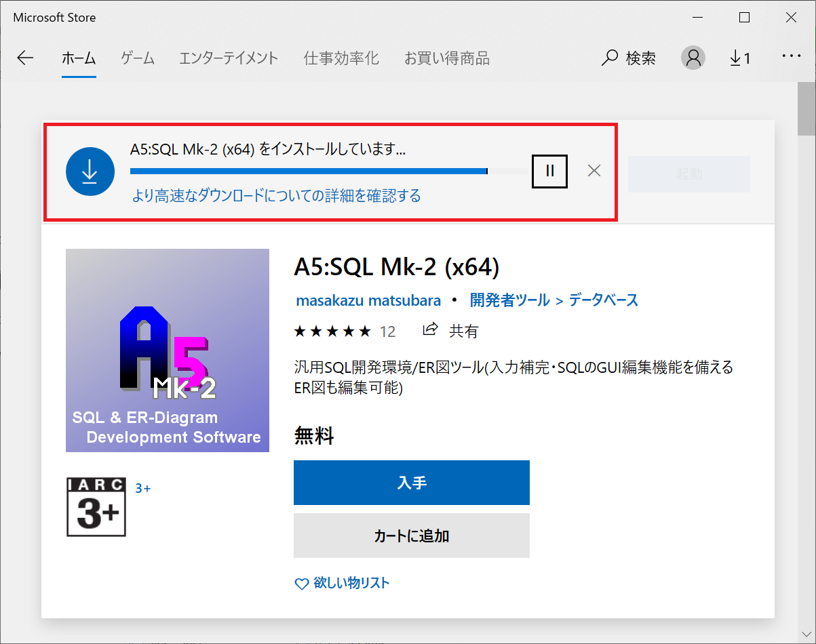
Task: Switch to the ホーム tab
Action: tap(79, 58)
